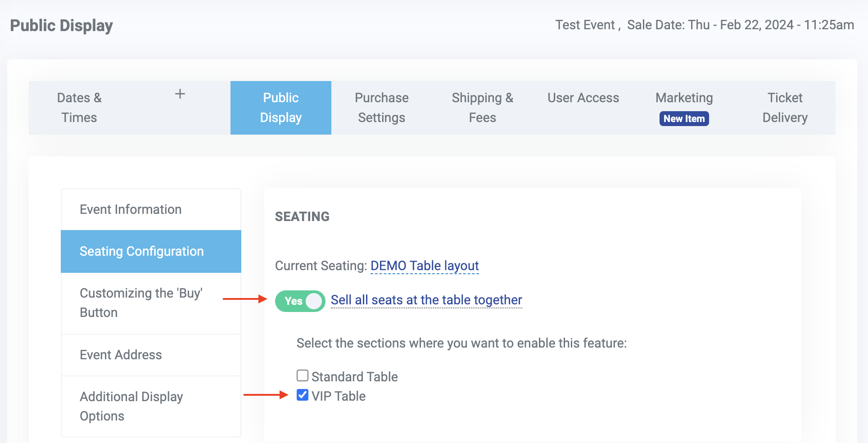
Task: Go to the User Access tab
Action: click(x=583, y=98)
